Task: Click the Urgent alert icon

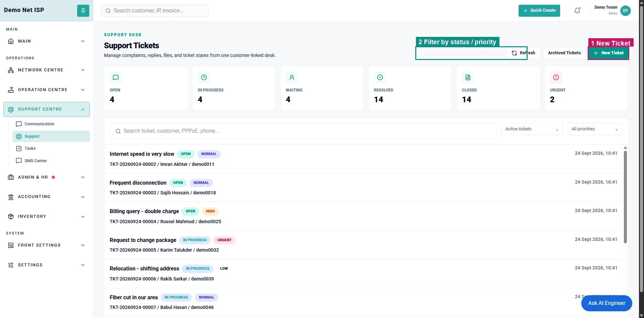Action: click(556, 77)
